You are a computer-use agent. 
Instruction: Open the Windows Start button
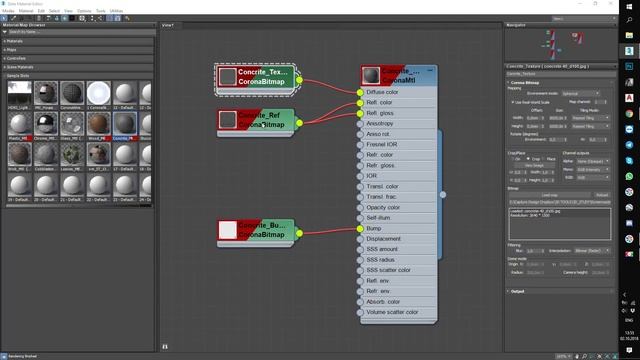[x=629, y=7]
